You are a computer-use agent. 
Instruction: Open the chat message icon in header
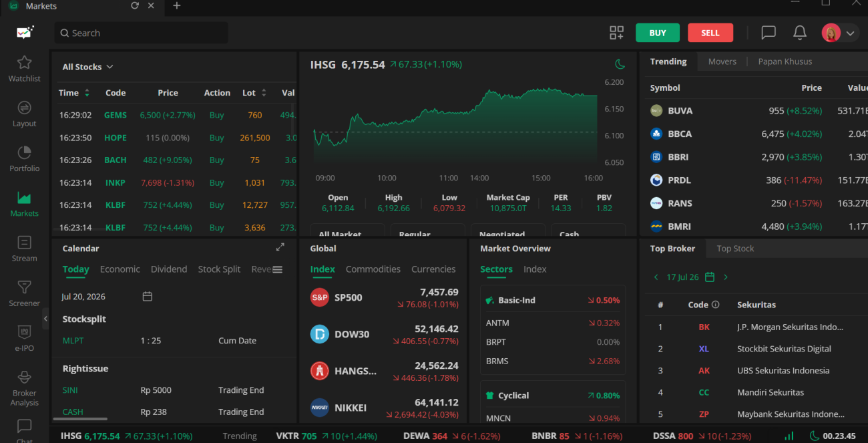(769, 33)
